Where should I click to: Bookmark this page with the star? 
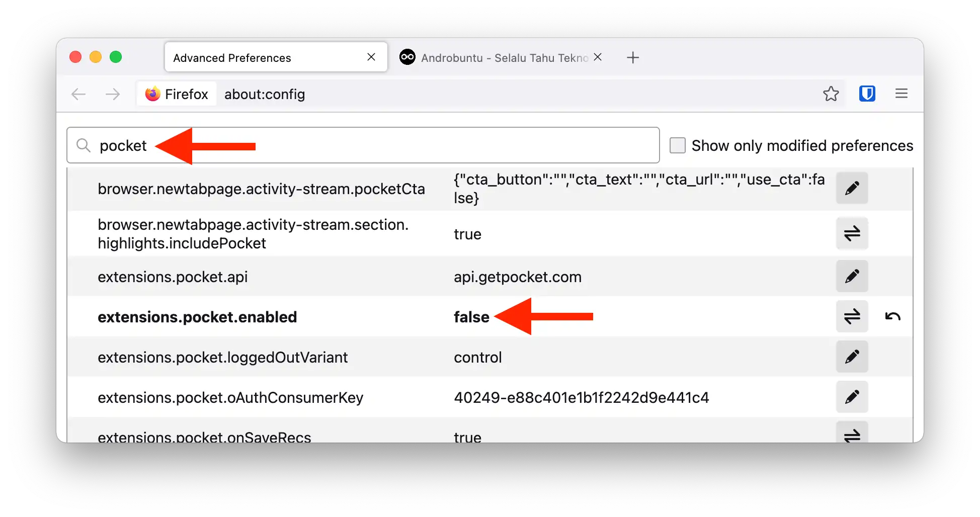pyautogui.click(x=831, y=94)
